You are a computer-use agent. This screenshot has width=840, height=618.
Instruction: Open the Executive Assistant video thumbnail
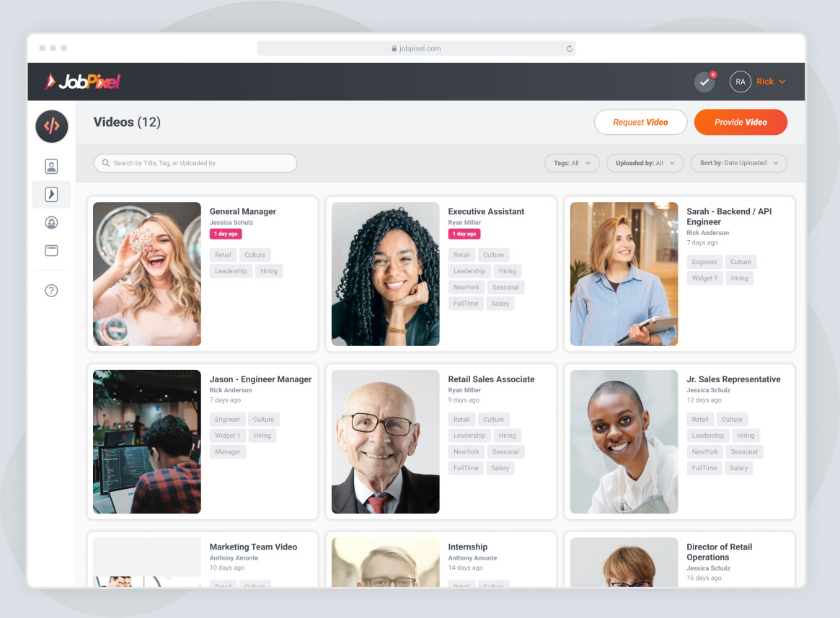tap(386, 274)
